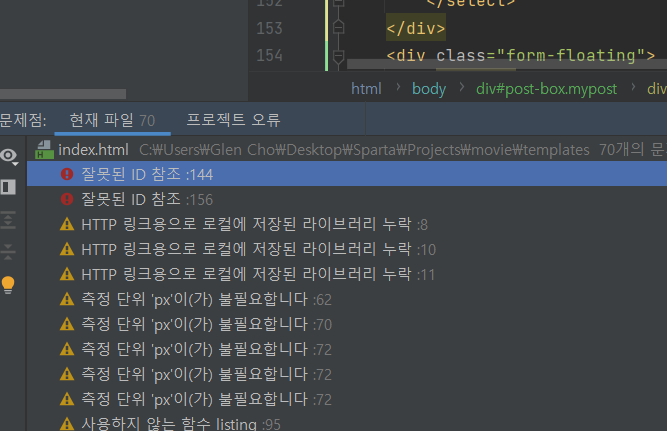The image size is (667, 431).
Task: Click the red error icon on row :144
Action: [x=67, y=174]
